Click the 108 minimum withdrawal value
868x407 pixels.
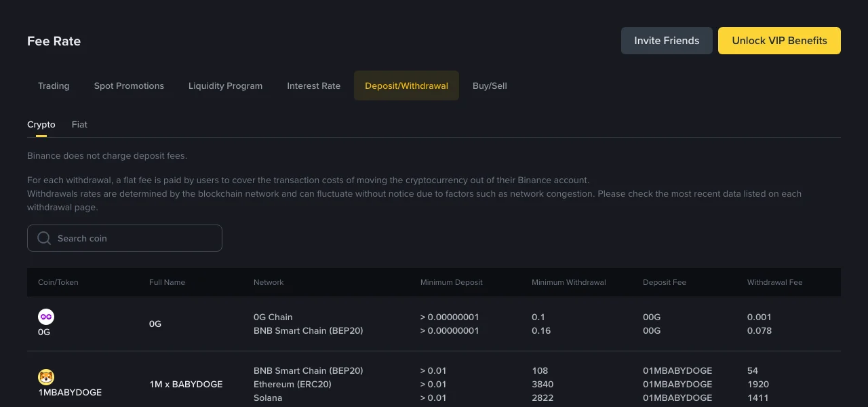coord(540,370)
